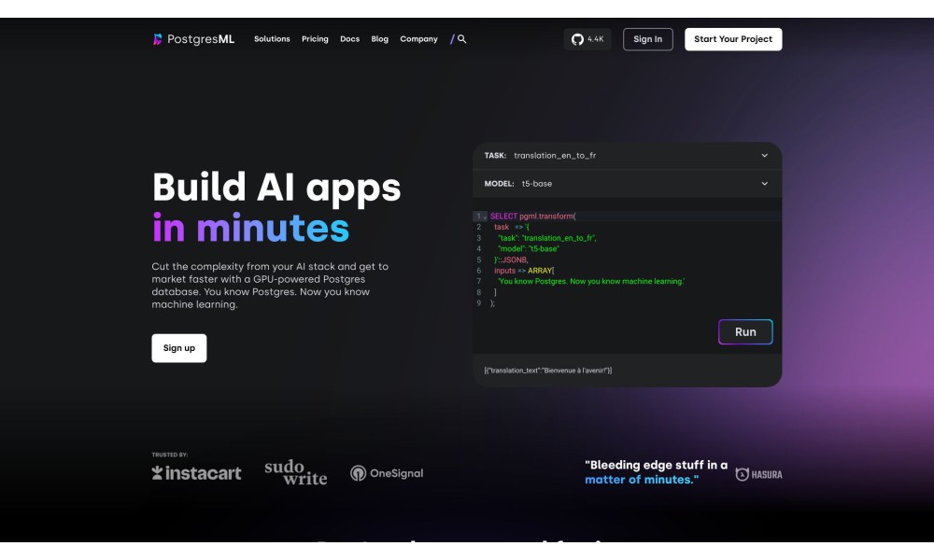Run the SQL query

click(x=745, y=332)
